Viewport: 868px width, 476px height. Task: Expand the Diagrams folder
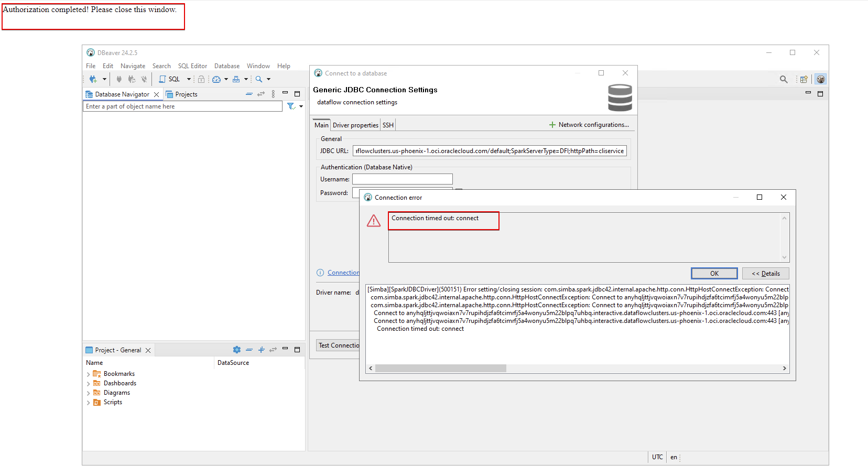pos(88,393)
